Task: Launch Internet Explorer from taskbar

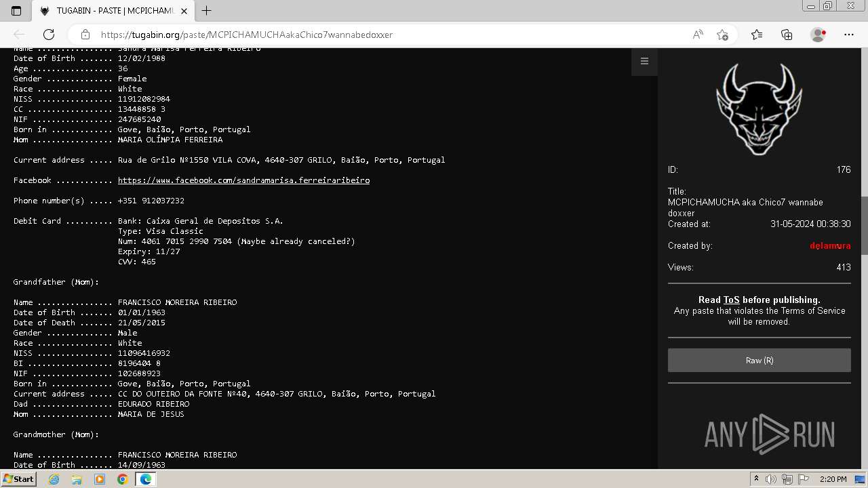Action: 54,479
